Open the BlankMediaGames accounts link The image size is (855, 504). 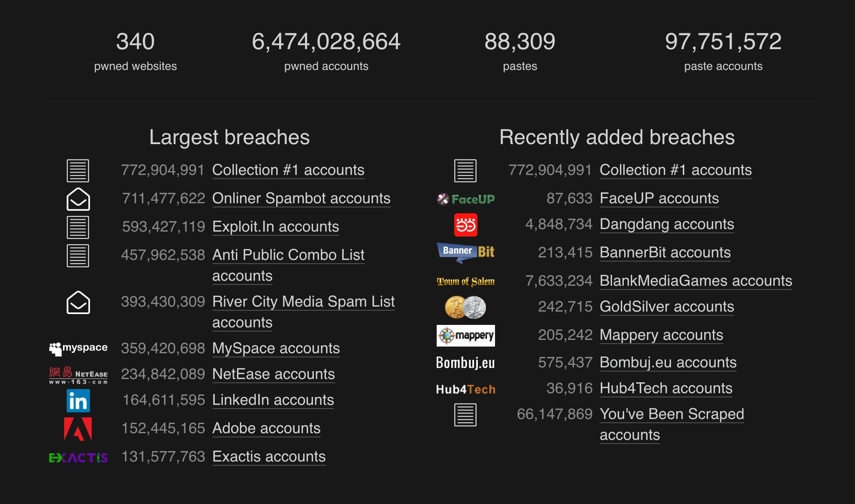(695, 281)
